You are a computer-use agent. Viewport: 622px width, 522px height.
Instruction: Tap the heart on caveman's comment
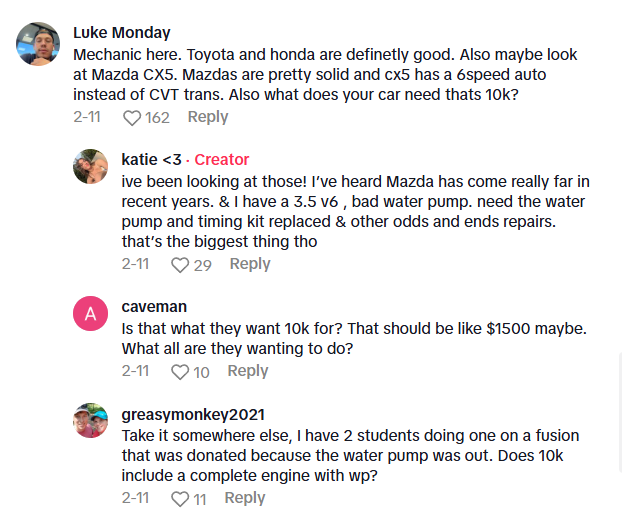point(180,372)
